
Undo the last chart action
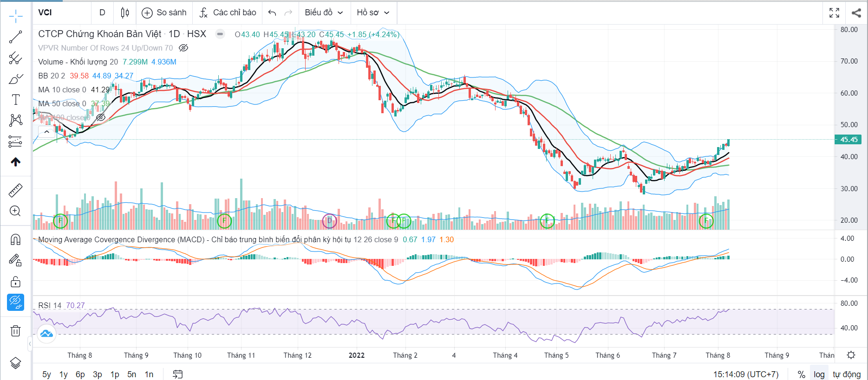[x=272, y=13]
